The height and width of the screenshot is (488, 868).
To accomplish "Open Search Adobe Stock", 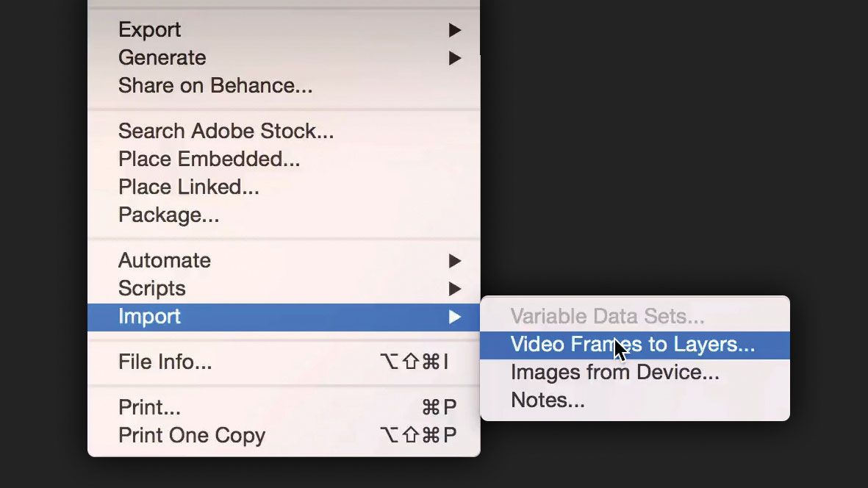I will coord(226,131).
